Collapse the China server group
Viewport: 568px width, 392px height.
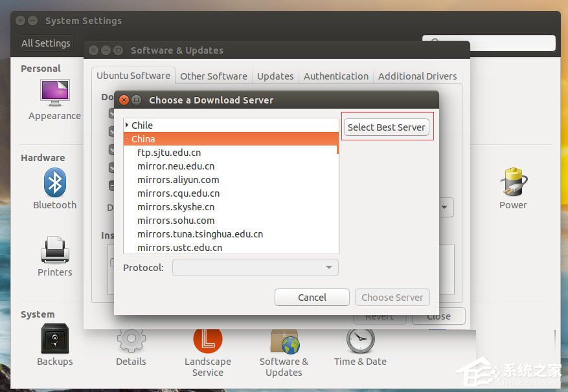(128, 138)
